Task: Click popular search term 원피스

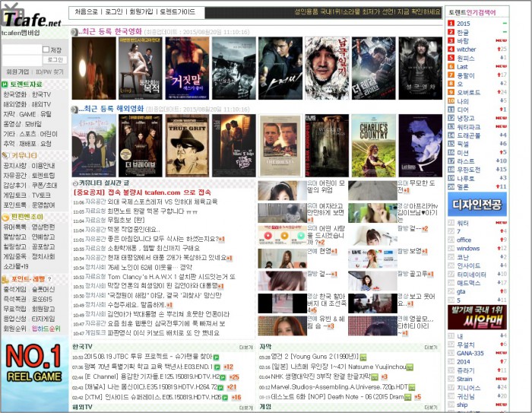Action: (x=465, y=58)
